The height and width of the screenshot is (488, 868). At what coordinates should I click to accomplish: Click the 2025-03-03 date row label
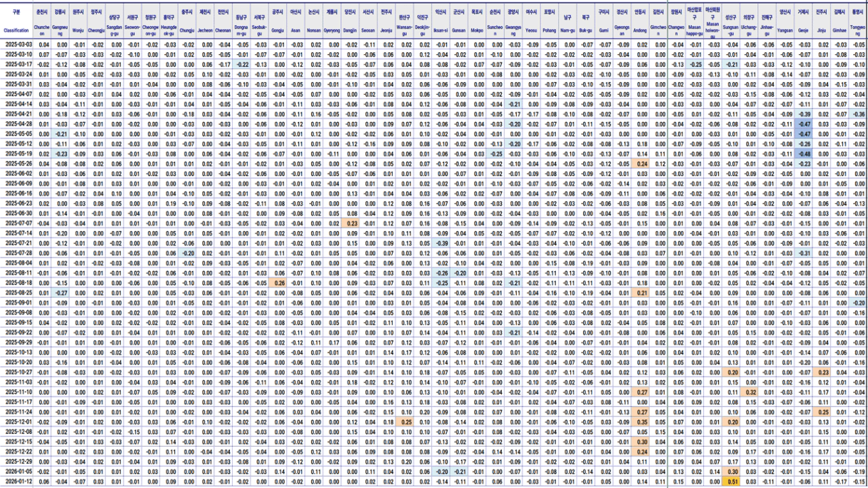(x=16, y=44)
